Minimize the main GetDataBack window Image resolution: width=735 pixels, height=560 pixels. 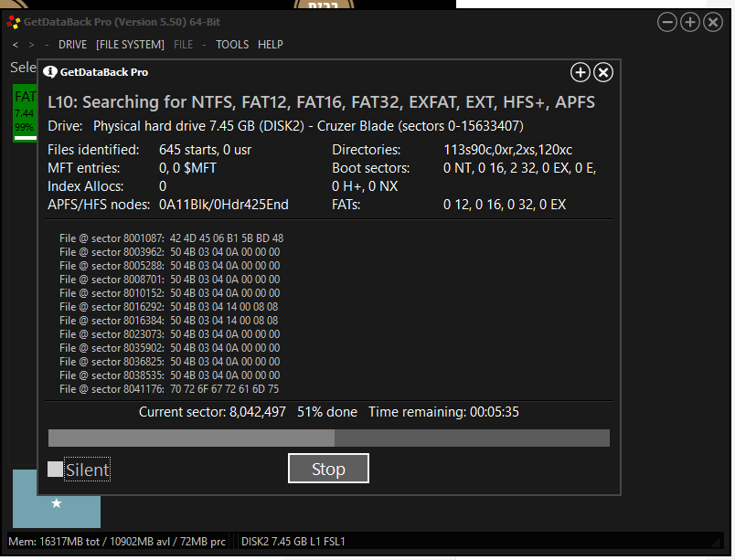[x=667, y=22]
